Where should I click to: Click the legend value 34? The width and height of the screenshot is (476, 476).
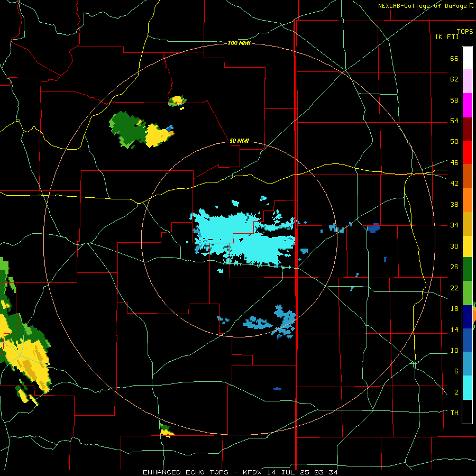(x=454, y=225)
